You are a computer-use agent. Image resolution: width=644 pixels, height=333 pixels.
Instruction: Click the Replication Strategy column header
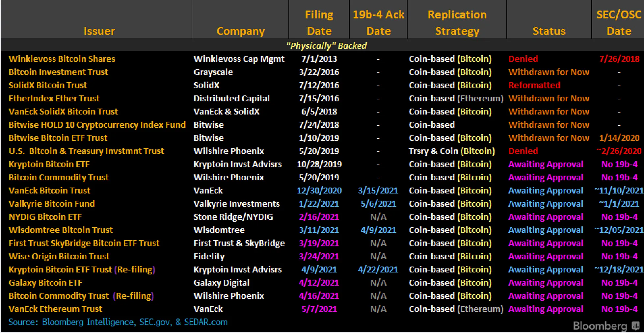pyautogui.click(x=457, y=23)
